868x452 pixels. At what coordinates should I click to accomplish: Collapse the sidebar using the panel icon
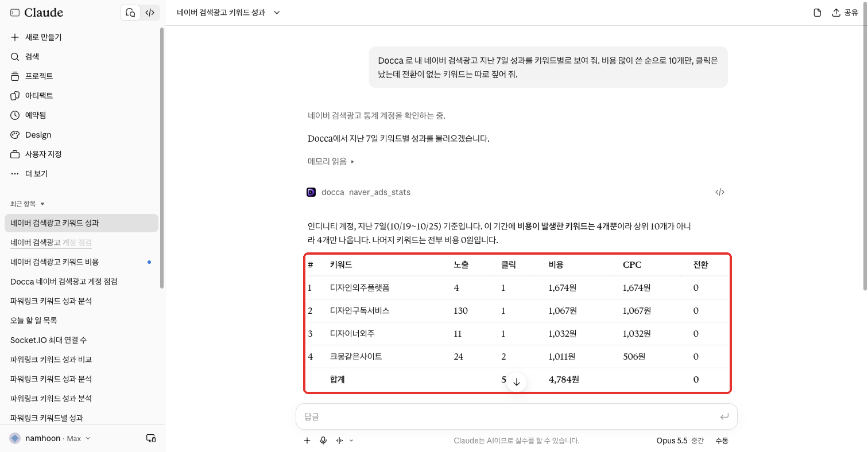click(x=15, y=13)
